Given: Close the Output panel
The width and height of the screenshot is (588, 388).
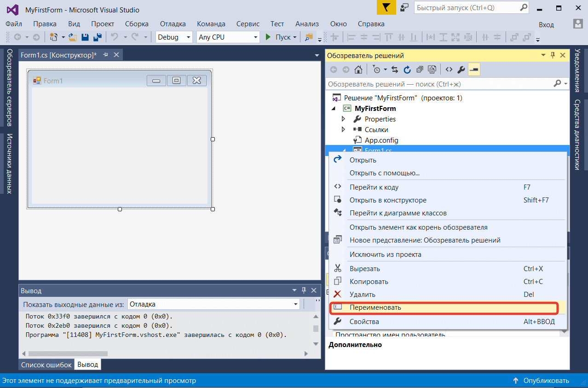Looking at the screenshot, I should pyautogui.click(x=314, y=290).
